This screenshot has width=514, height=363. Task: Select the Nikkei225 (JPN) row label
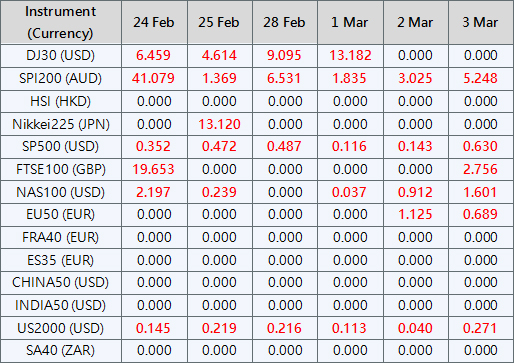tap(61, 124)
